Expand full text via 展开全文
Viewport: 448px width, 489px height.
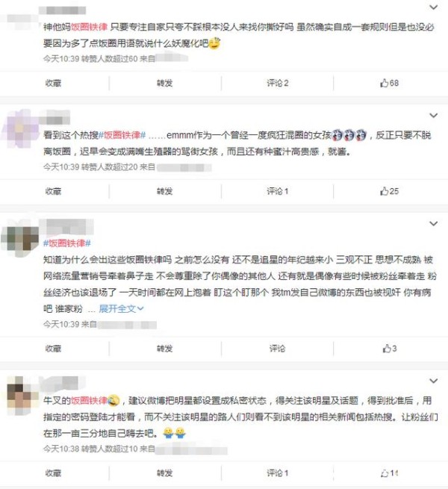coord(121,309)
